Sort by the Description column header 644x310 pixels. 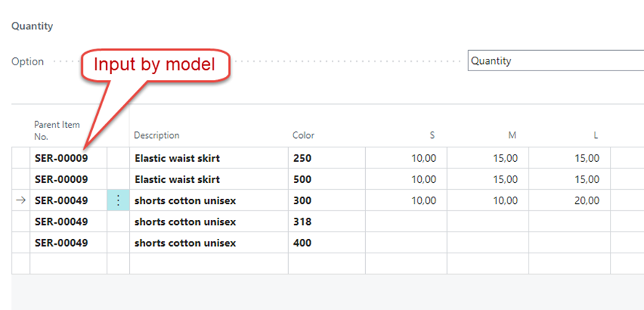(157, 135)
